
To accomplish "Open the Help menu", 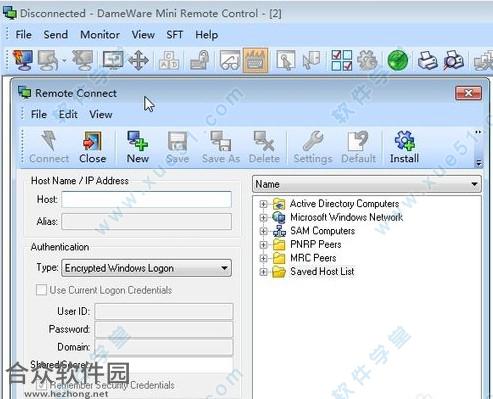I will tap(207, 35).
